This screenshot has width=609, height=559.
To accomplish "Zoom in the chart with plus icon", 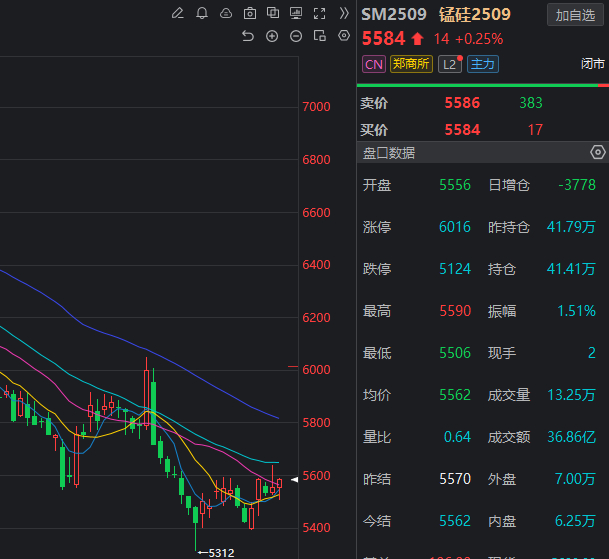I will point(272,36).
